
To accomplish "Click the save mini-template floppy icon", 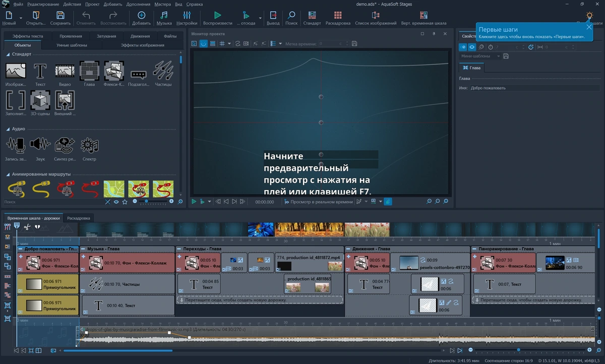I will [x=506, y=56].
